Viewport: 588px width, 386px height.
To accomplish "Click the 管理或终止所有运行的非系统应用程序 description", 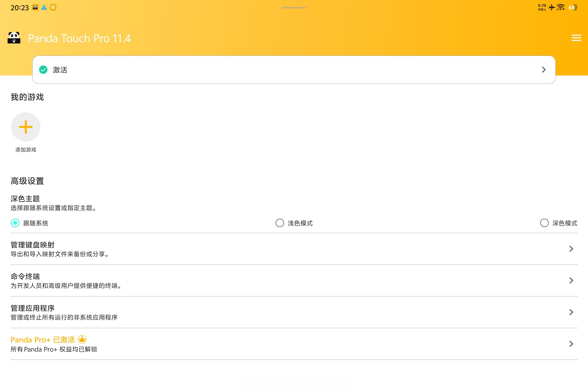I will (x=64, y=317).
